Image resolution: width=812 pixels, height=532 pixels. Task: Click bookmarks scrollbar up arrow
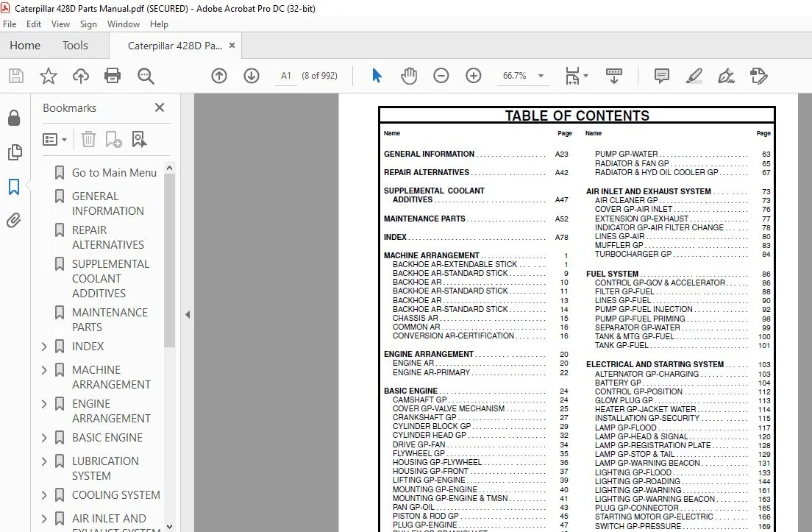tap(169, 168)
